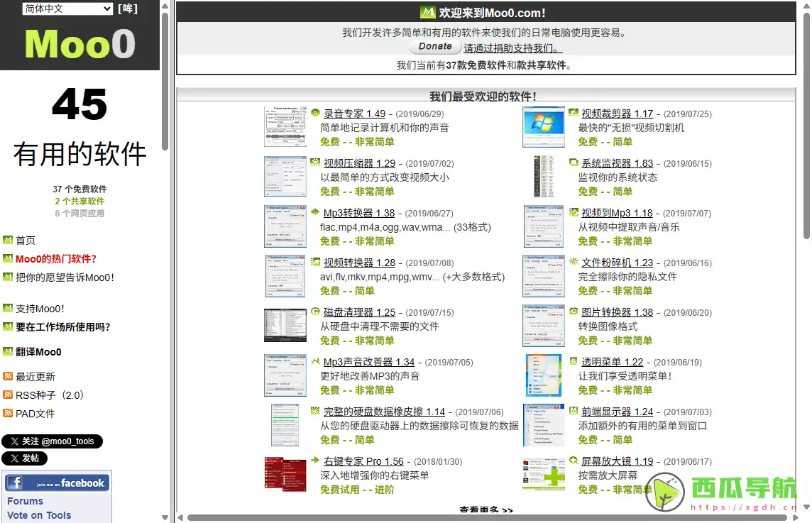Screen dimensions: 812x523
Task: Click the 视频裁剪器 screenshot thumbnail
Action: (543, 127)
